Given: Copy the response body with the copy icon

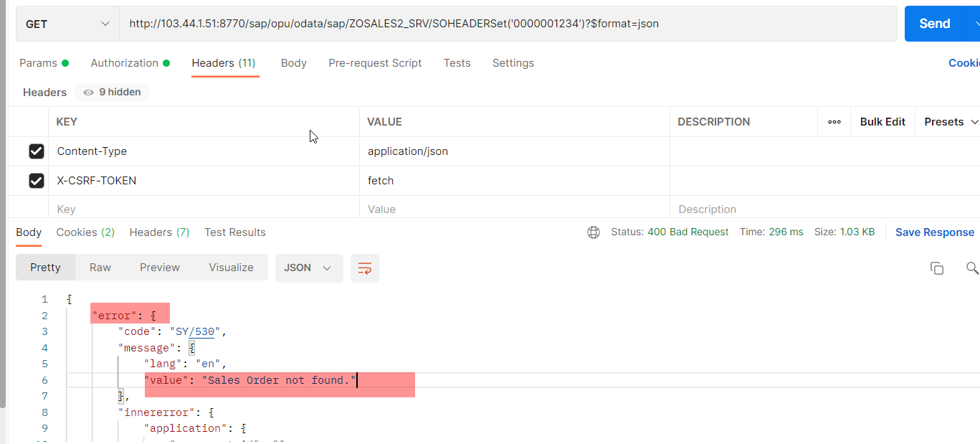Looking at the screenshot, I should click(x=936, y=268).
